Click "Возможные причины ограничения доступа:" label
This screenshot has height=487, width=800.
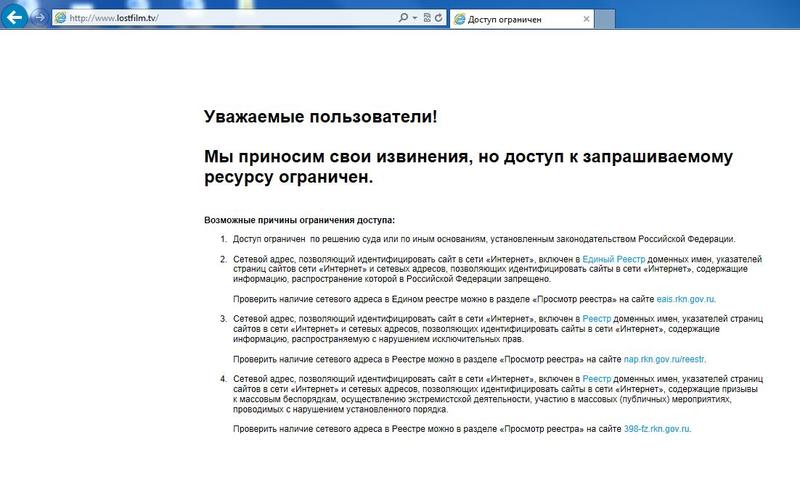click(299, 220)
